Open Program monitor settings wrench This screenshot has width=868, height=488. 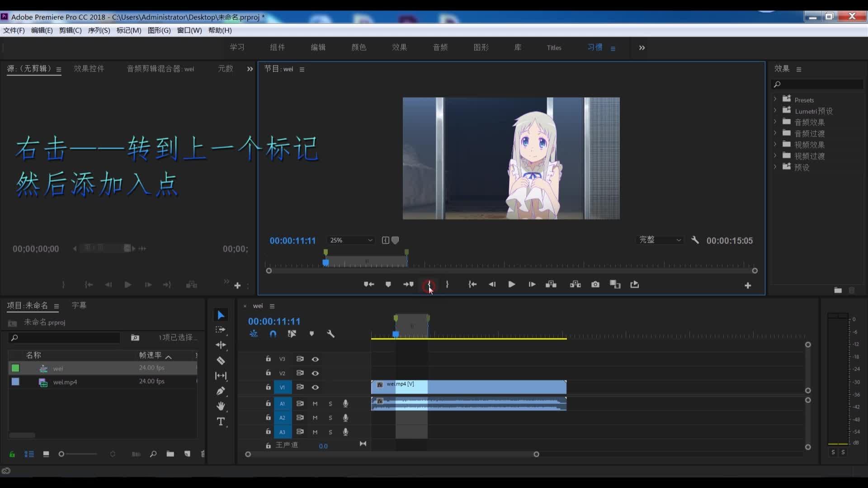pyautogui.click(x=695, y=240)
